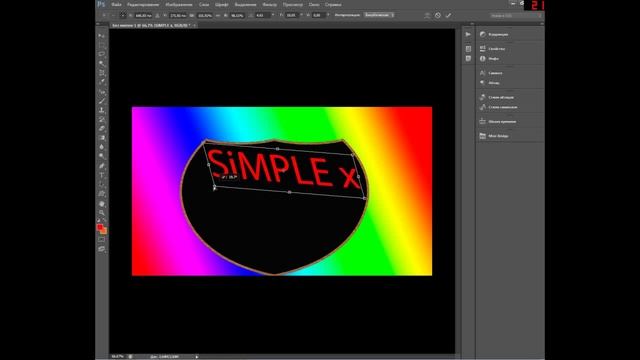Image resolution: width=640 pixels, height=360 pixels.
Task: Open the workspace selector dropdown
Action: point(516,16)
